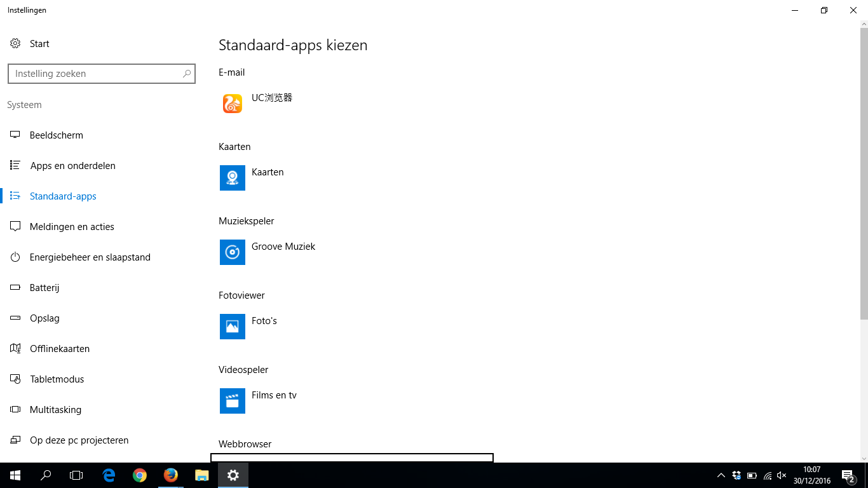Click the Offlinekaarten map icon
The image size is (868, 488).
click(15, 349)
